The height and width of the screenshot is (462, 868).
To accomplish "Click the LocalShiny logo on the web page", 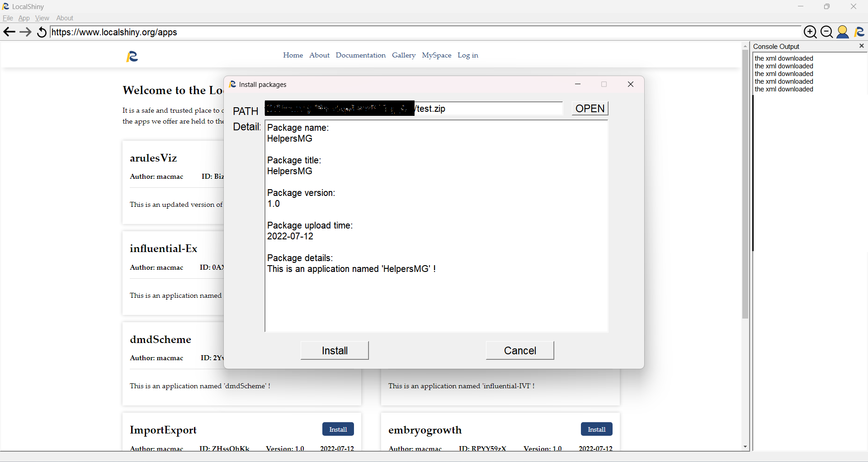I will tap(132, 56).
